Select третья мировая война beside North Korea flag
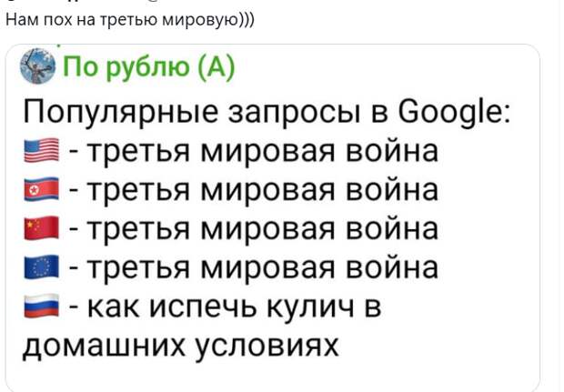Image resolution: width=564 pixels, height=392 pixels. pyautogui.click(x=263, y=189)
